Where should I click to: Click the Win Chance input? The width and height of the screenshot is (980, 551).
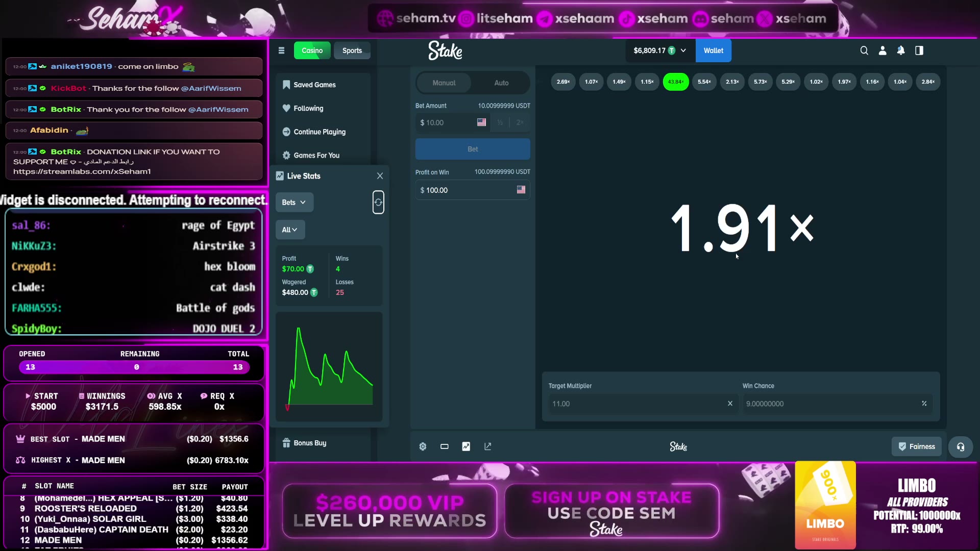[x=838, y=404]
